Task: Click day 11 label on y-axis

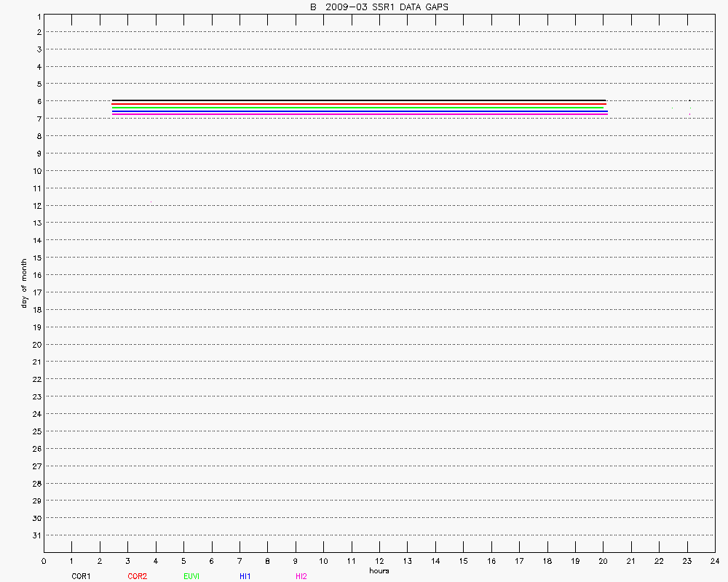Action: (x=36, y=188)
